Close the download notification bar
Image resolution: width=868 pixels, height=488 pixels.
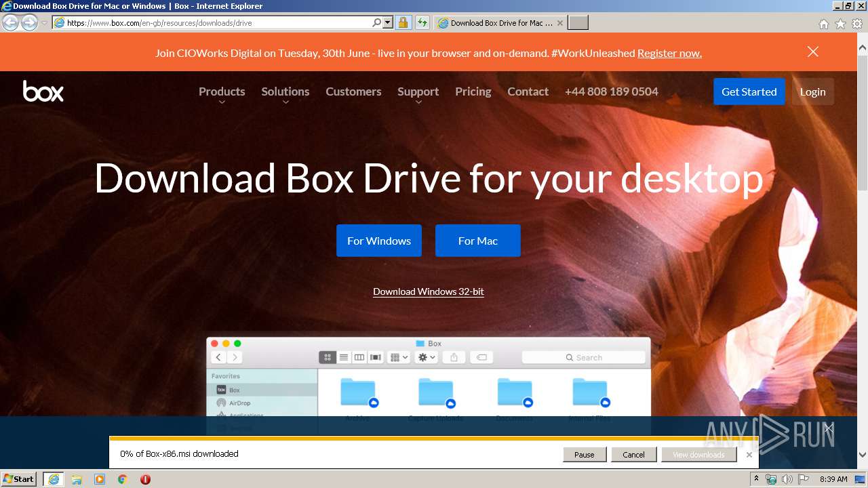[749, 455]
